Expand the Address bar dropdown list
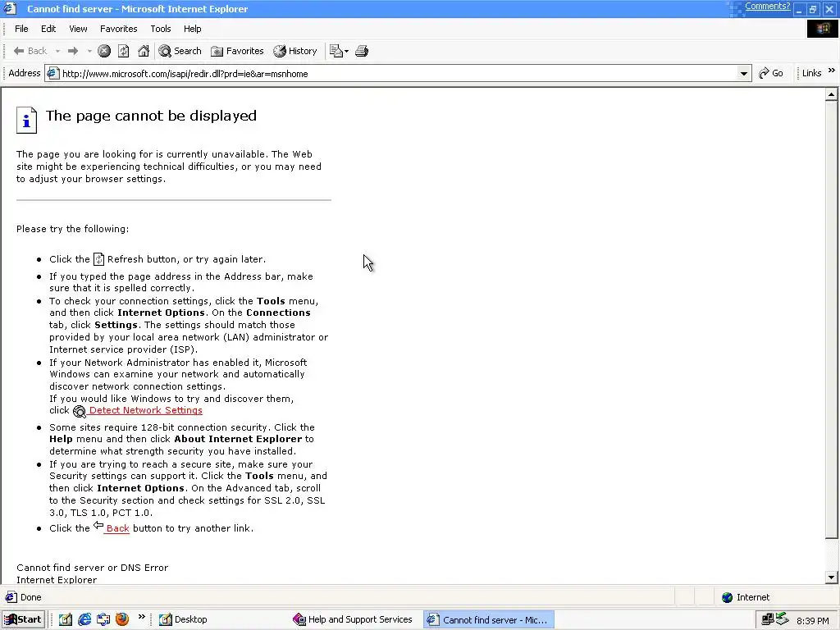Image resolution: width=840 pixels, height=630 pixels. (x=743, y=74)
